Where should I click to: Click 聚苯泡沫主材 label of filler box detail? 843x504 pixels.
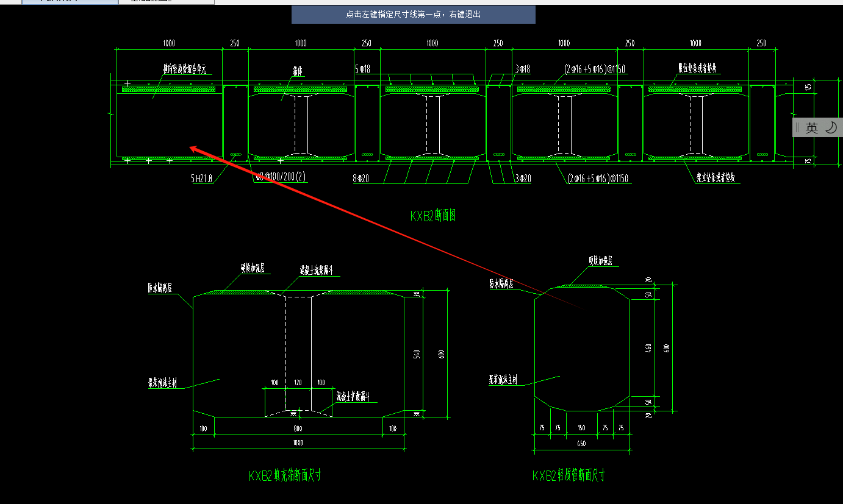[162, 383]
